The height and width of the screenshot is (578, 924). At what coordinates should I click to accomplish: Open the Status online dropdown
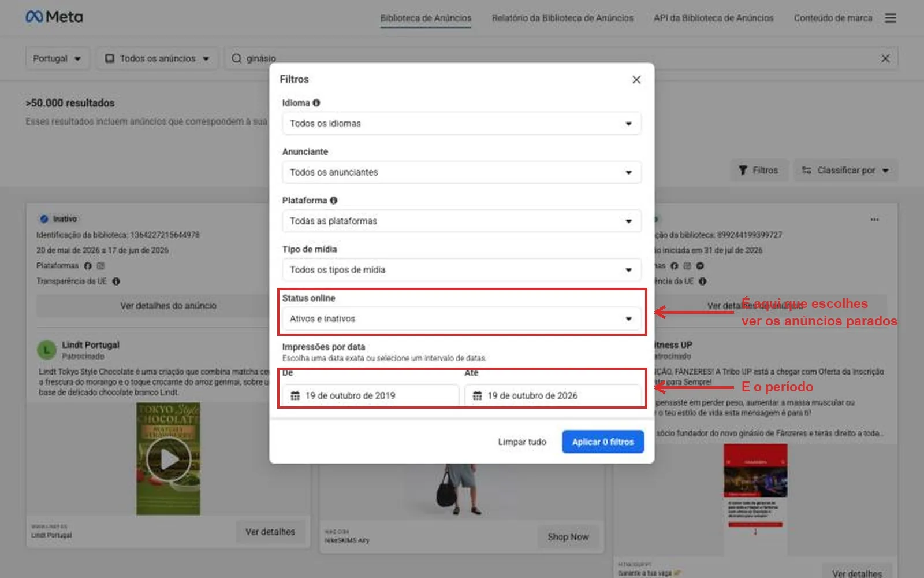click(461, 318)
